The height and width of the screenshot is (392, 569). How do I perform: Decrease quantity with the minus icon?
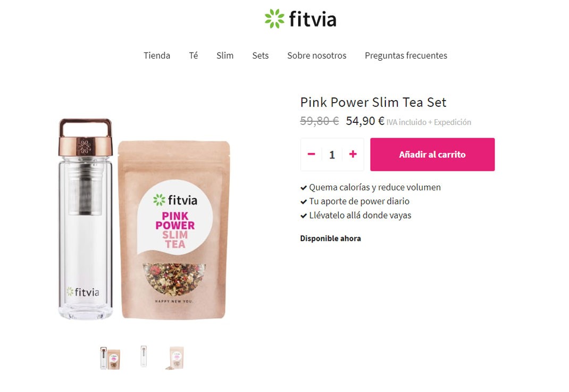point(311,154)
